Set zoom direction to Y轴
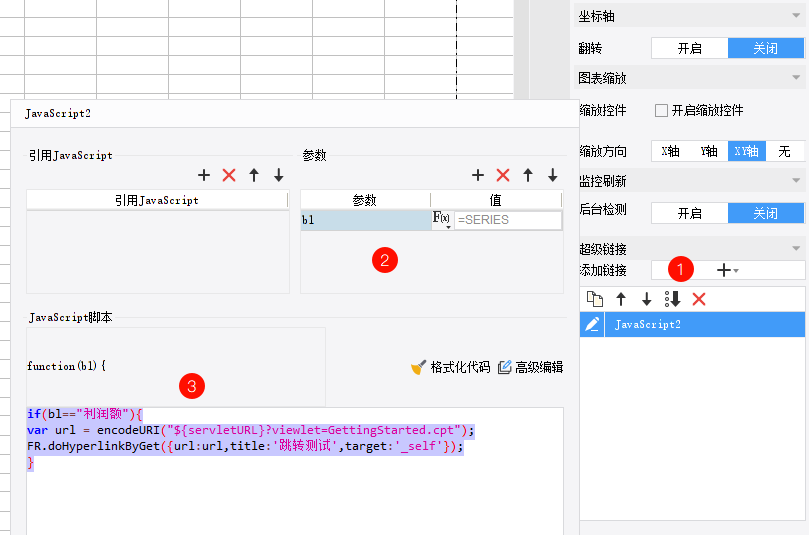 tap(709, 151)
